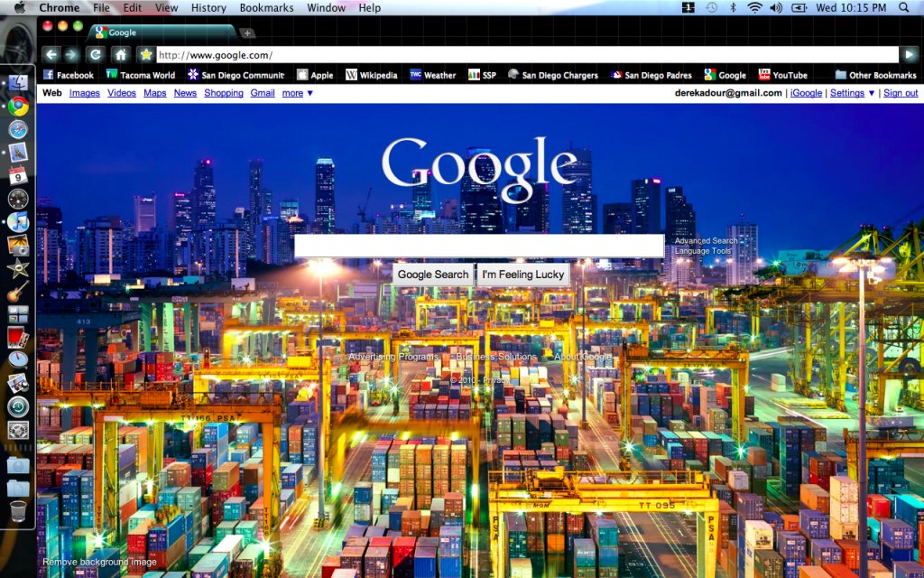924x578 pixels.
Task: Open the Weather bookmark
Action: pos(432,75)
